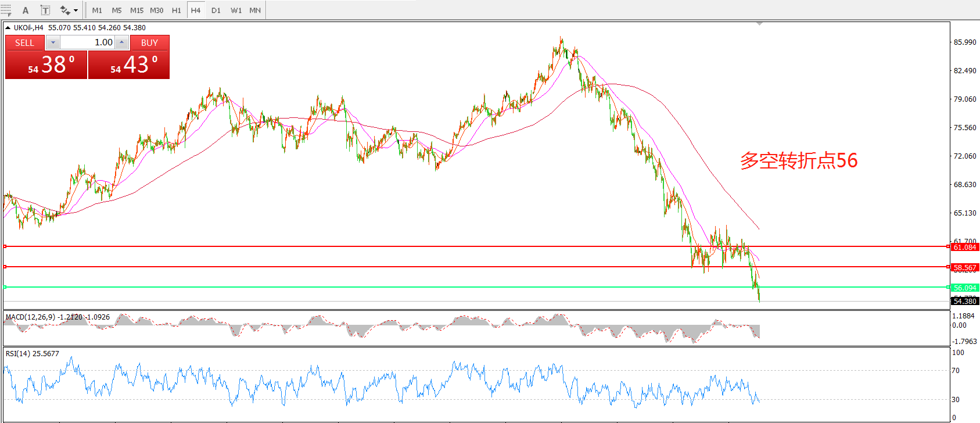
Task: Collapse the One Click Trading panel triangle
Action: coord(8,27)
